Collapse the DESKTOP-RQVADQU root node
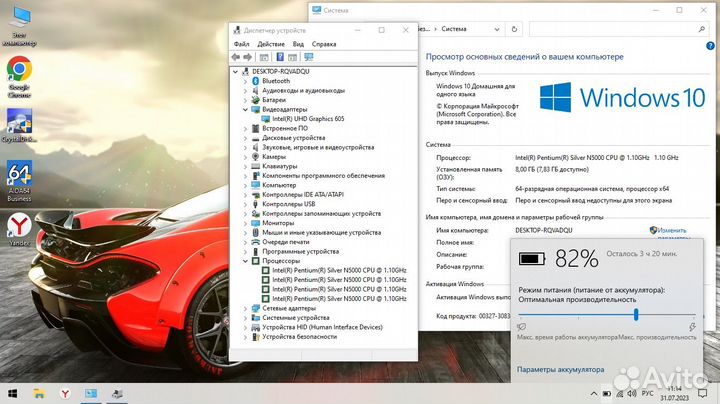The image size is (720, 404). point(235,72)
